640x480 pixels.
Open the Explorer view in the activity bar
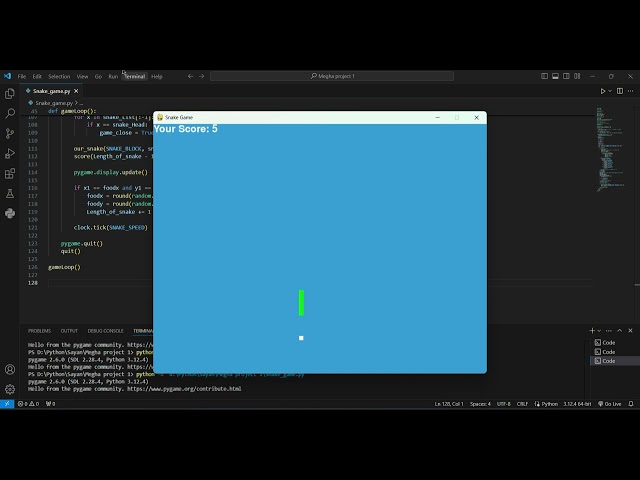pos(10,94)
